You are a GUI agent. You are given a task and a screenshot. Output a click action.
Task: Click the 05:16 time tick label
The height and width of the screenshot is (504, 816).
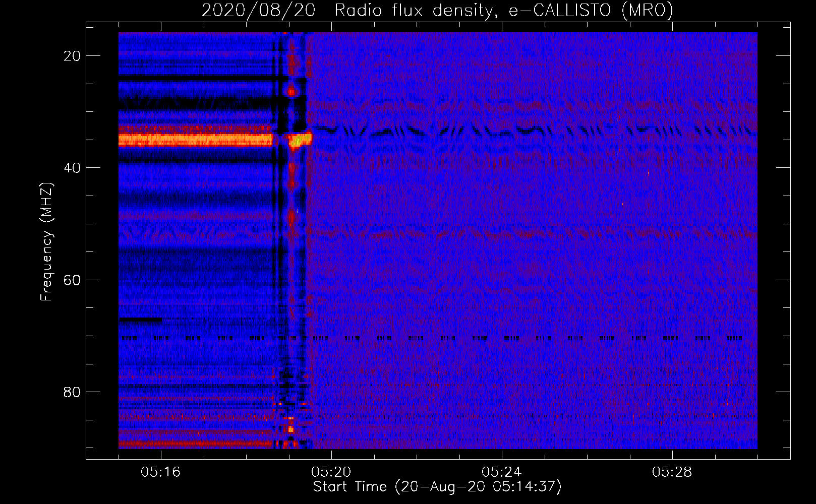[161, 472]
